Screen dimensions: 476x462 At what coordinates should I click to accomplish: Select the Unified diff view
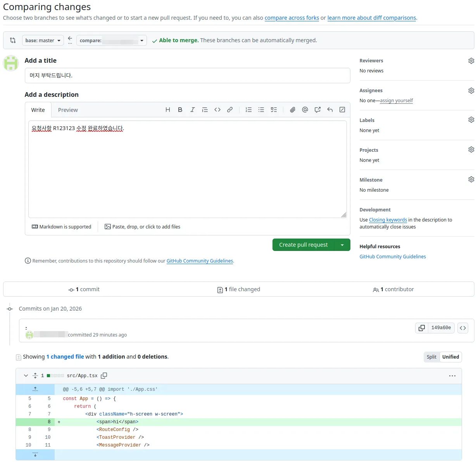tap(450, 357)
